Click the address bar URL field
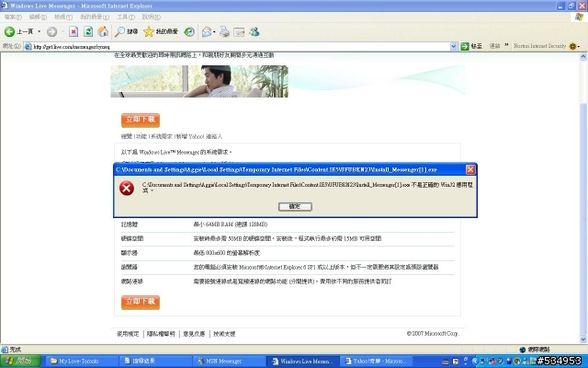Image resolution: width=588 pixels, height=368 pixels. 240,47
